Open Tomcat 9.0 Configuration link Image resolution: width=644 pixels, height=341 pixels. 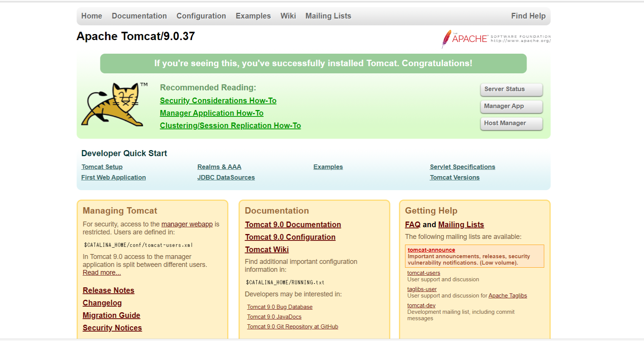[290, 237]
